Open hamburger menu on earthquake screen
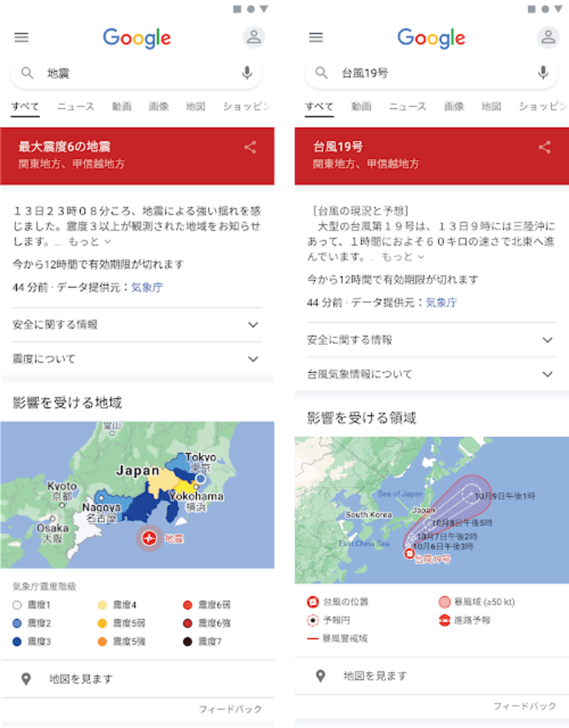The width and height of the screenshot is (569, 728). 21,37
